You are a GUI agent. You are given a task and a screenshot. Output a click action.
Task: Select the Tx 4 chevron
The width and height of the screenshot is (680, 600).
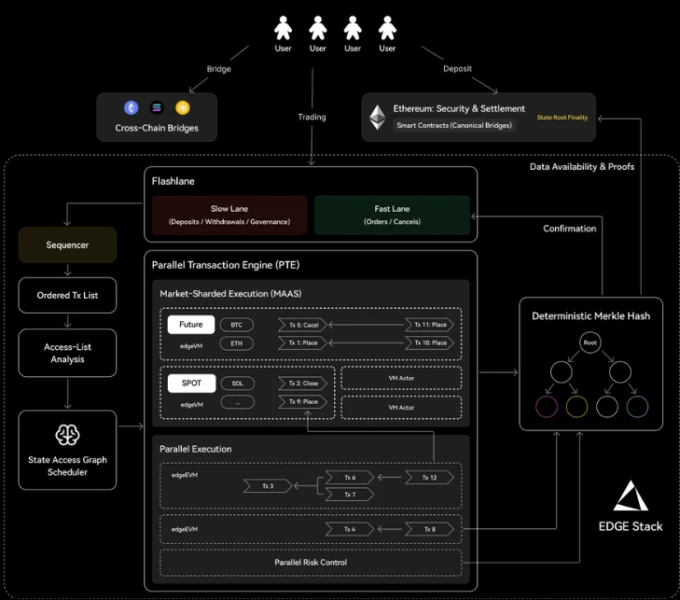[x=350, y=529]
